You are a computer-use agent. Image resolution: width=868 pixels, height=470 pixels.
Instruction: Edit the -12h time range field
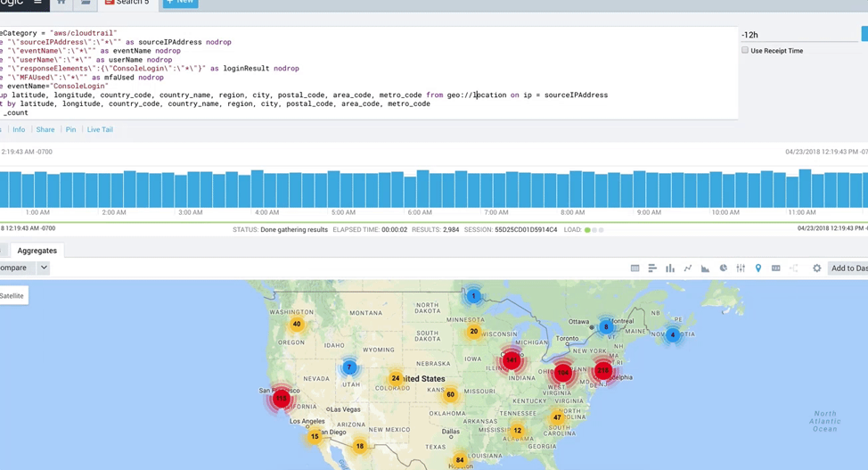click(x=799, y=35)
